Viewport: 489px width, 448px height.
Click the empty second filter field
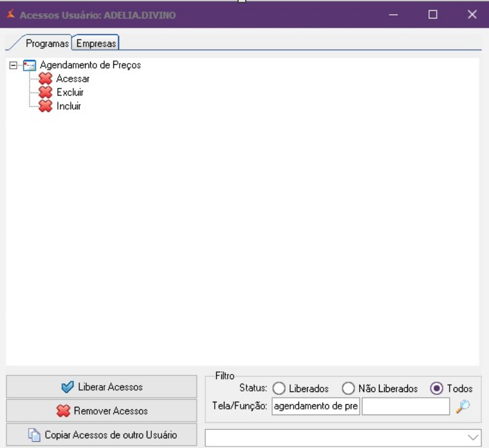pyautogui.click(x=406, y=406)
